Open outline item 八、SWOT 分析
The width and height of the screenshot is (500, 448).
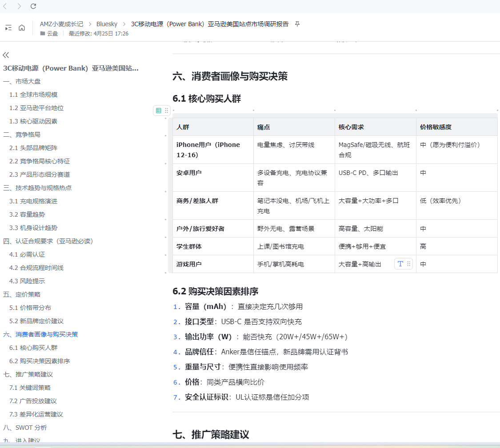pos(25,428)
